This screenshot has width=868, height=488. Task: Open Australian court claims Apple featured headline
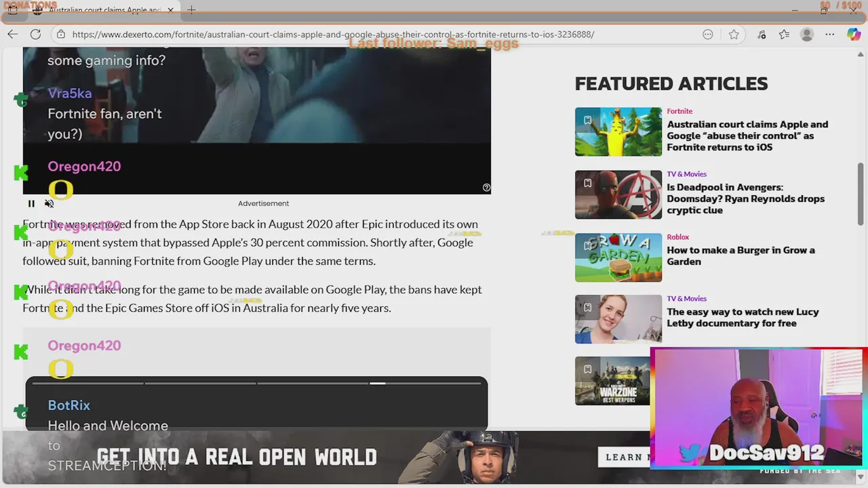pyautogui.click(x=747, y=136)
